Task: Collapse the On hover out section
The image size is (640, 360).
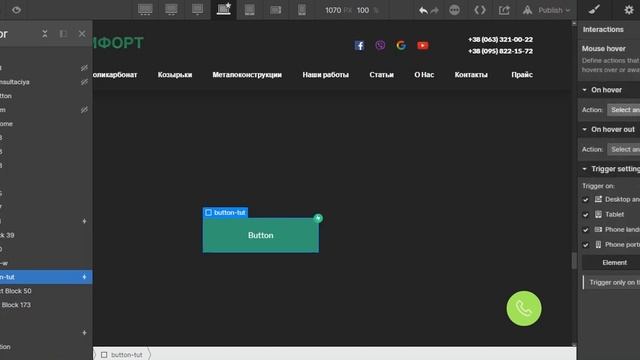Action: click(584, 129)
